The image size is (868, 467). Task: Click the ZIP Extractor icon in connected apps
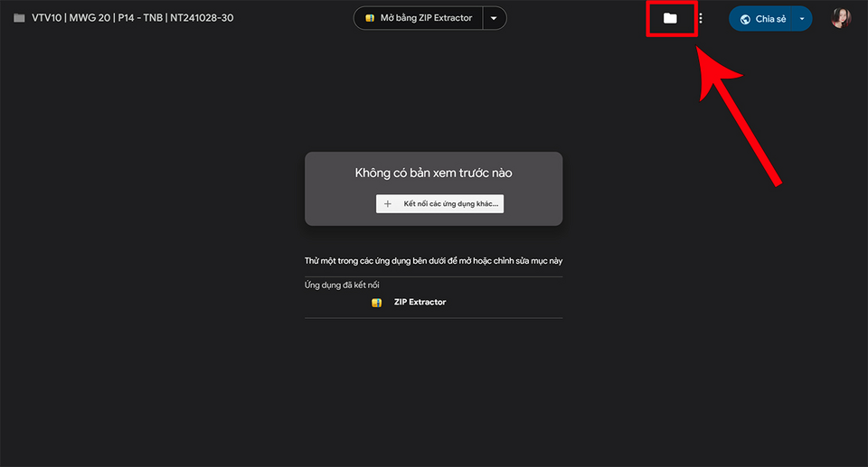(x=377, y=303)
